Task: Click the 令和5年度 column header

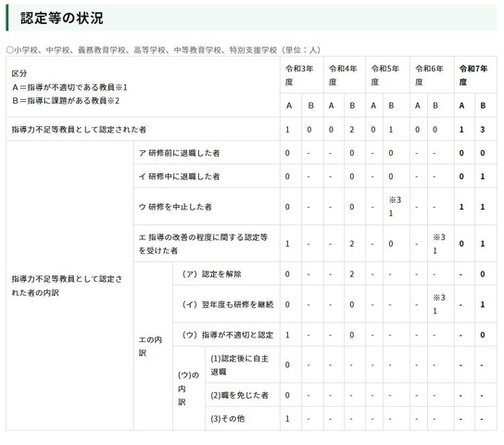Action: coord(385,75)
